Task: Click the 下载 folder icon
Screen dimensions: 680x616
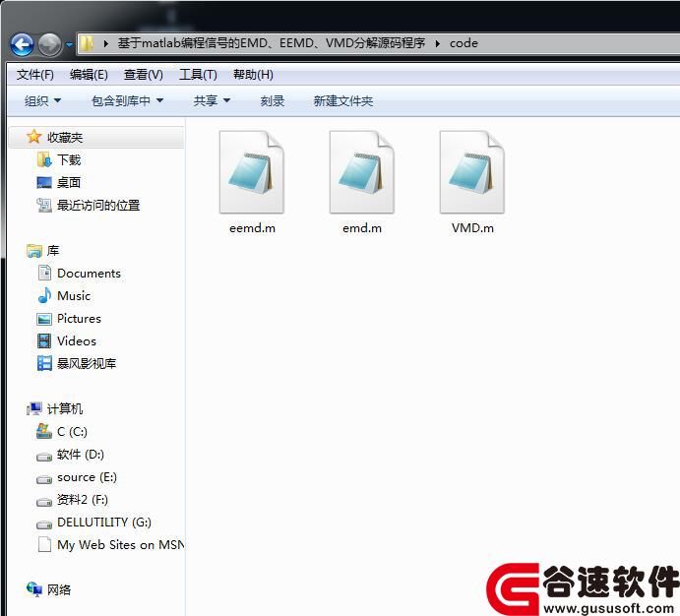Action: (x=44, y=159)
